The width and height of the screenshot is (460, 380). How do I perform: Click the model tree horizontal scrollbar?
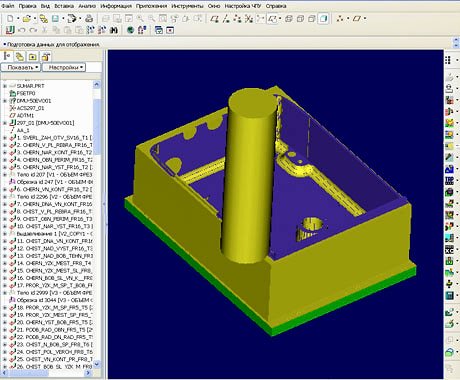pyautogui.click(x=45, y=373)
